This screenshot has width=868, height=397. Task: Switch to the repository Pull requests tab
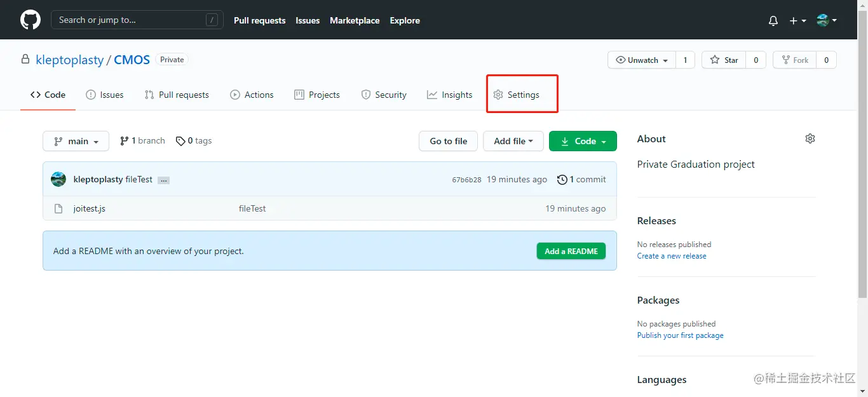pyautogui.click(x=177, y=95)
